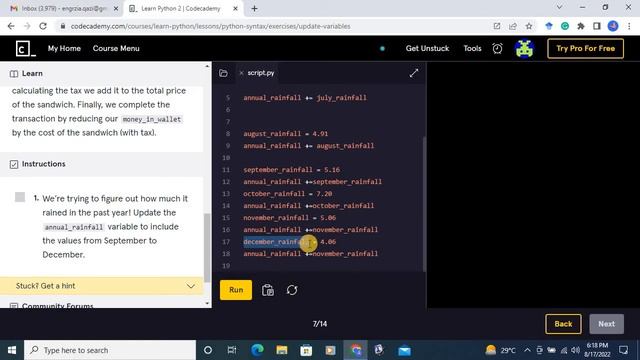Open the Mail app from taskbar

click(404, 350)
